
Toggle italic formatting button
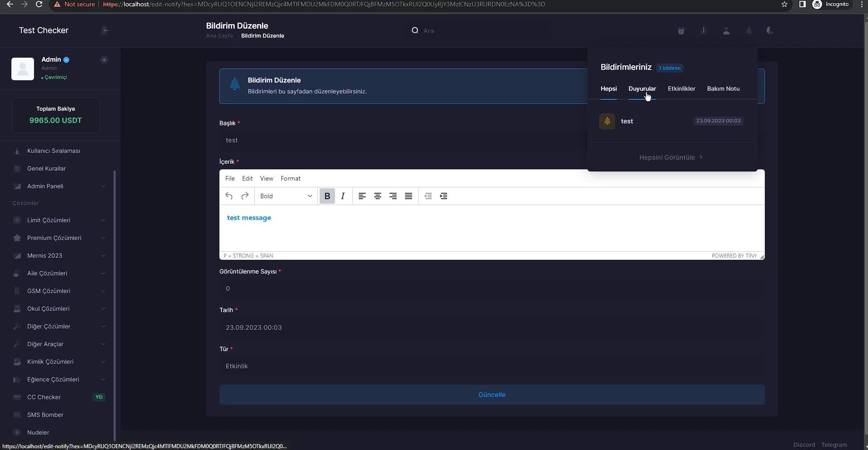coord(343,196)
